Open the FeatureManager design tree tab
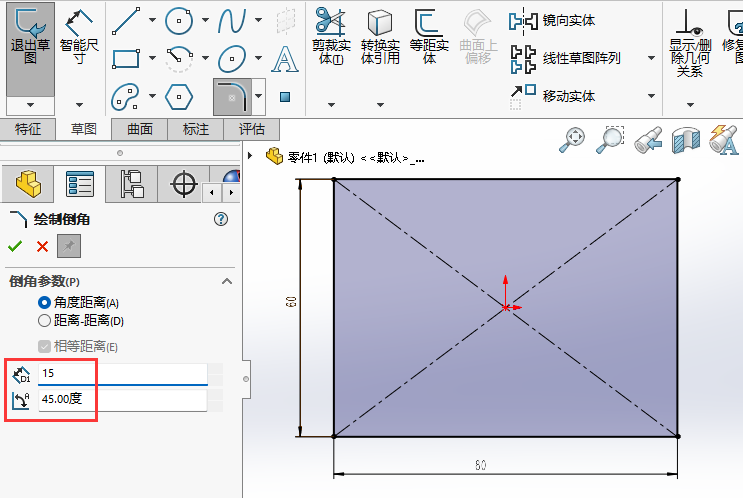Image resolution: width=743 pixels, height=498 pixels. 28,184
